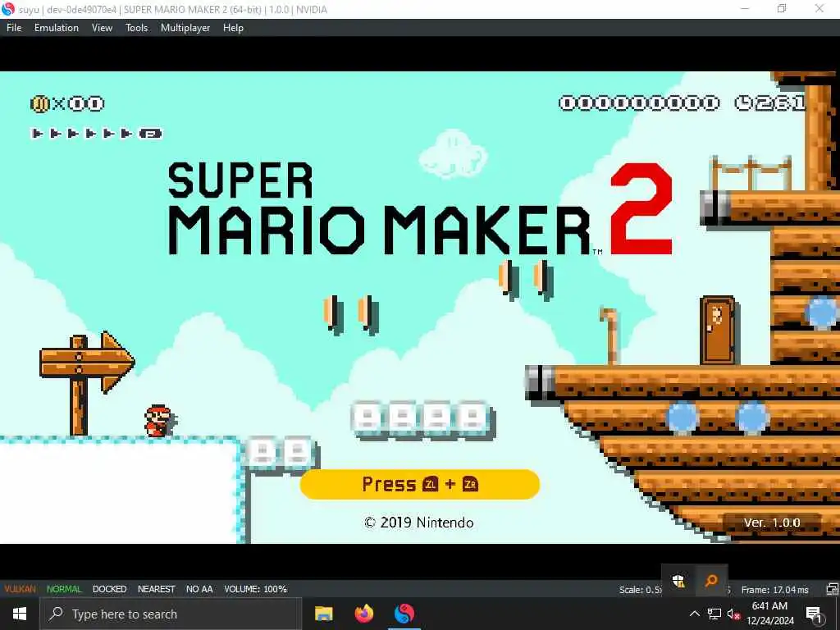Open the VOLUME: 100% control
This screenshot has height=630, width=840.
256,589
